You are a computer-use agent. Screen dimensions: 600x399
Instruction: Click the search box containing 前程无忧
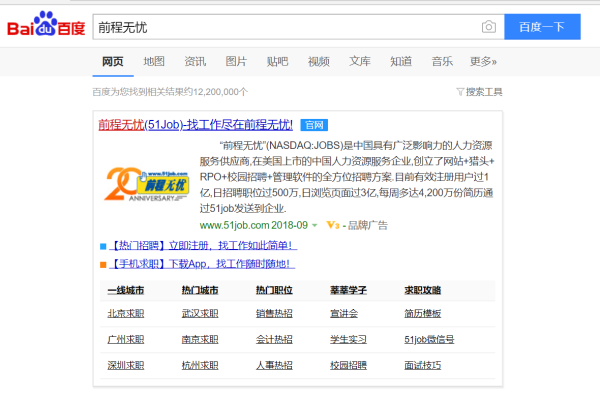[298, 27]
